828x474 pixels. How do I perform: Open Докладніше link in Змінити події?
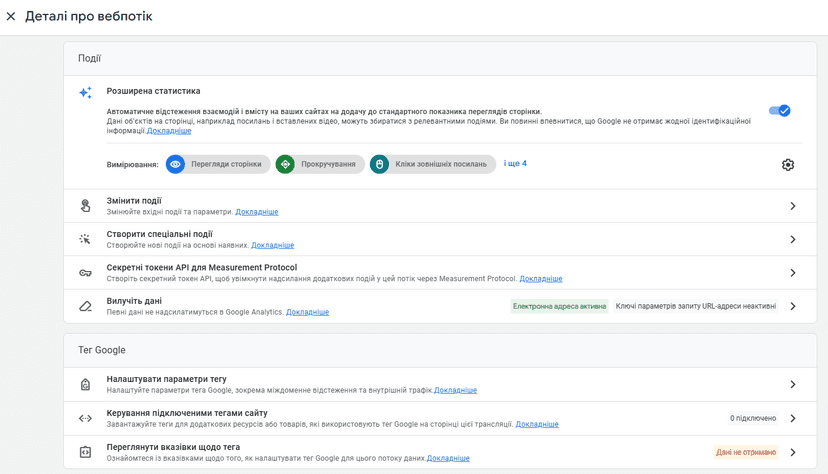(257, 212)
